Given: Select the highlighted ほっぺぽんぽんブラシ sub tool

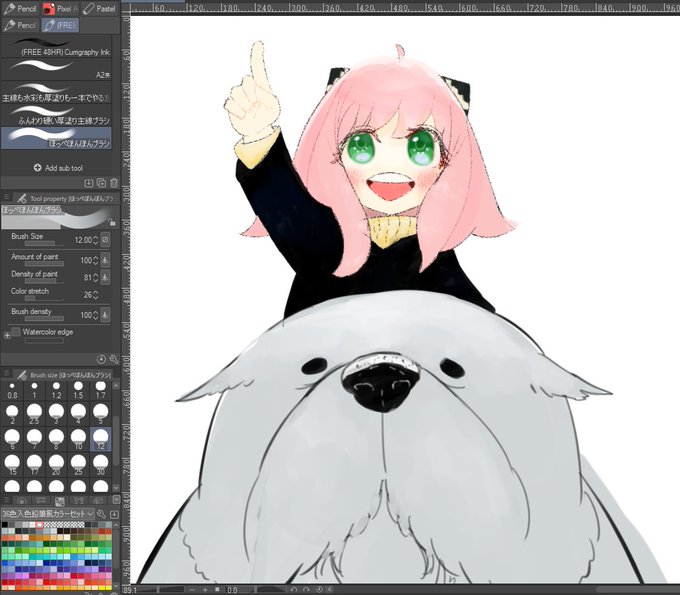Looking at the screenshot, I should click(56, 138).
